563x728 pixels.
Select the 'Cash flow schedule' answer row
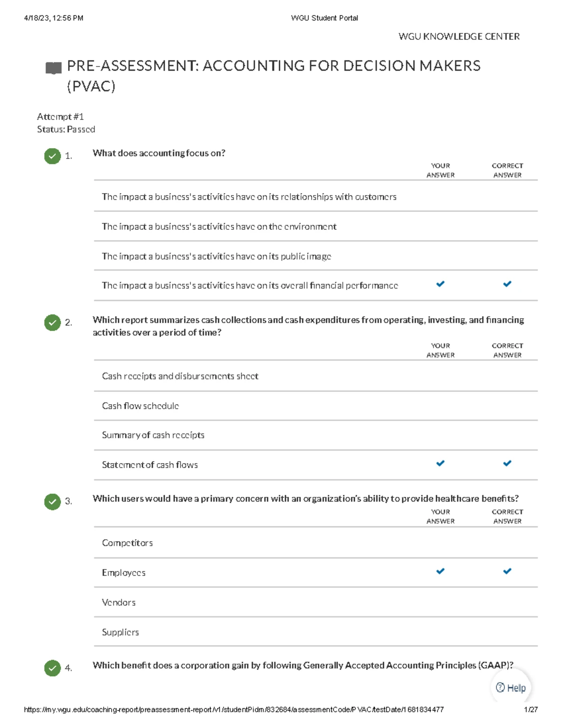[x=140, y=406]
